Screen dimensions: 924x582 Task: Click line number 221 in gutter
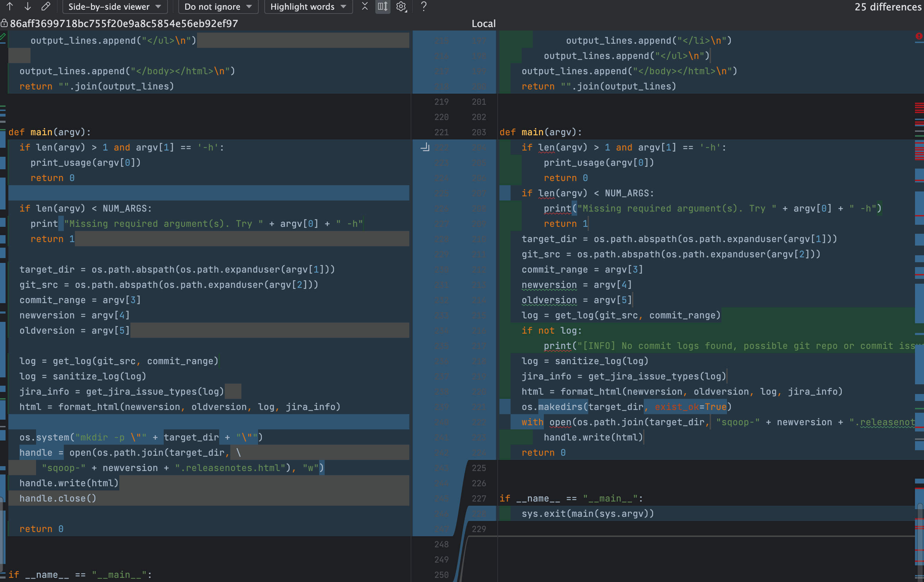click(441, 132)
